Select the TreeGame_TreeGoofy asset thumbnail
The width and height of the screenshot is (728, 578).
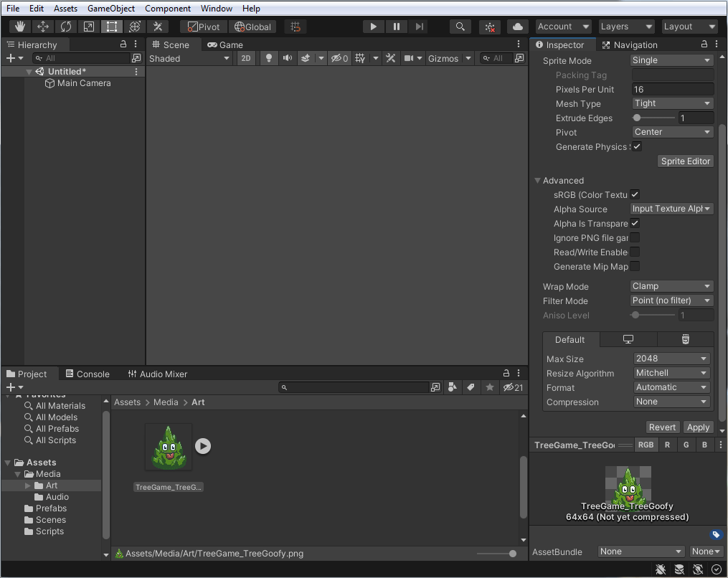point(168,447)
